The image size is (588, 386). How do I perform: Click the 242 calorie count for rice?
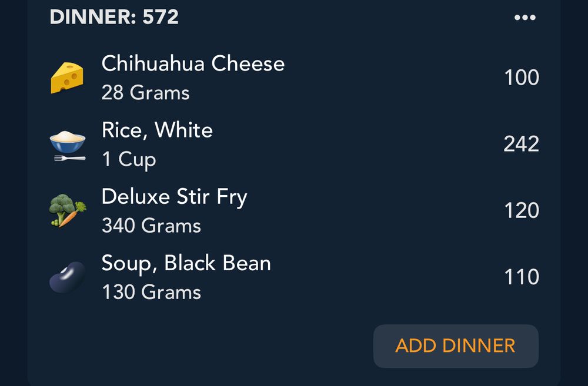[x=521, y=144]
